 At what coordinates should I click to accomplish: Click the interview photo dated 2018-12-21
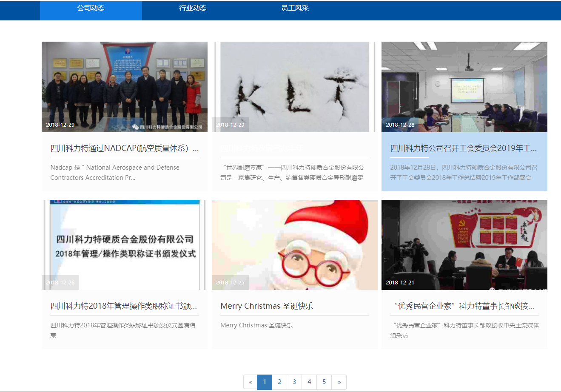click(x=464, y=245)
